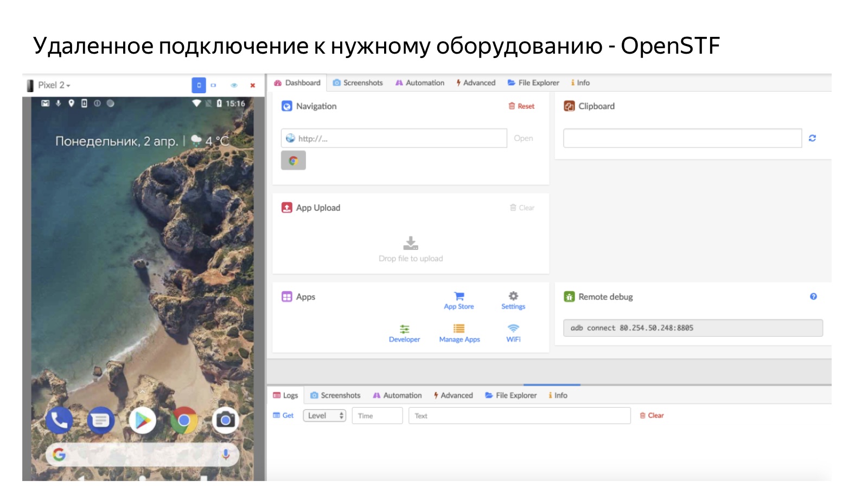The image size is (868, 488).
Task: Tap the date and weather widget
Action: (143, 142)
